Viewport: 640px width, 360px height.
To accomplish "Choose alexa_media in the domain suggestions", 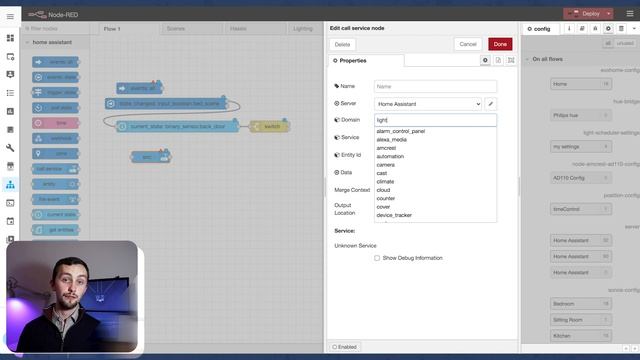I will pos(391,140).
